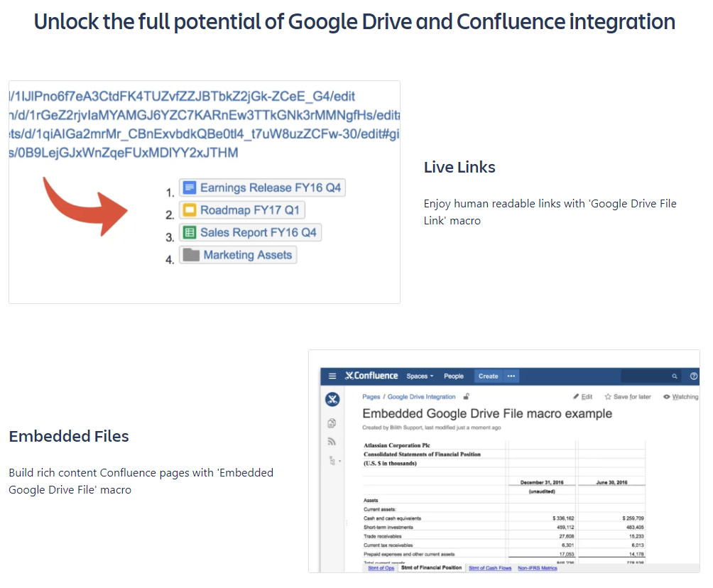
Task: Click the blog feed icon in the sidebar
Action: [x=331, y=441]
